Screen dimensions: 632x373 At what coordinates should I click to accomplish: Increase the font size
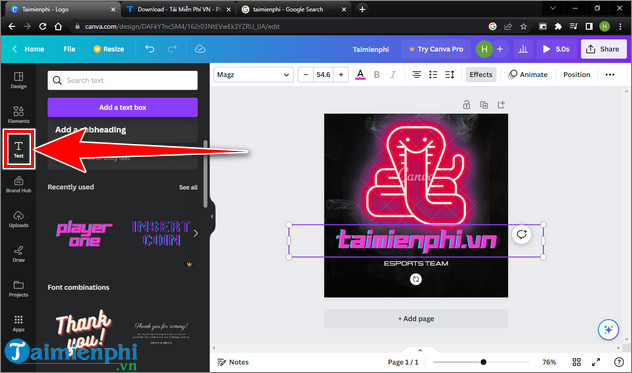point(341,75)
